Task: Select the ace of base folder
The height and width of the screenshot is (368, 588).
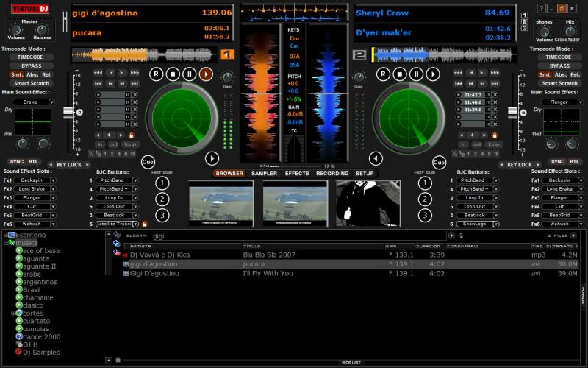Action: tap(41, 250)
